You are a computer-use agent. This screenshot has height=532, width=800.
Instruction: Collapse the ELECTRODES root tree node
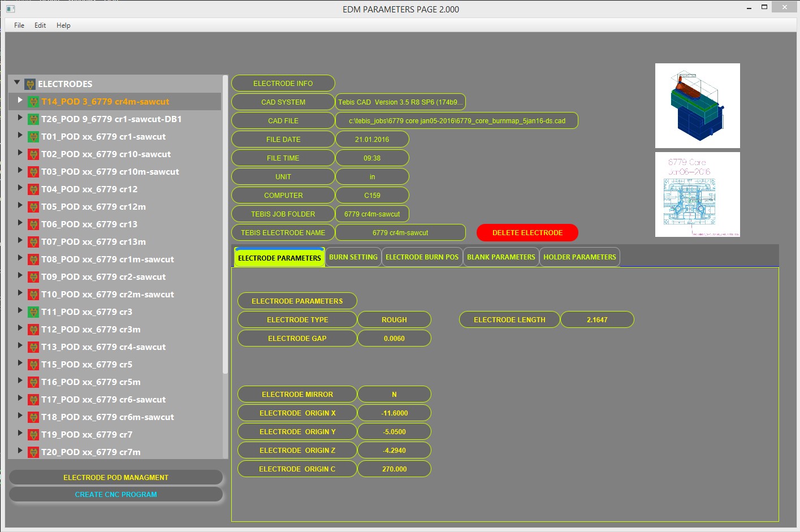click(17, 83)
